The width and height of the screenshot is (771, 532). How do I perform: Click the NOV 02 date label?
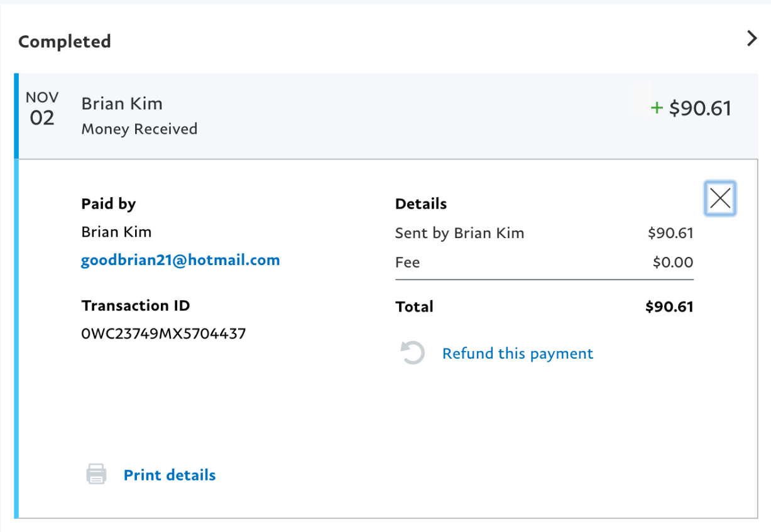42,109
